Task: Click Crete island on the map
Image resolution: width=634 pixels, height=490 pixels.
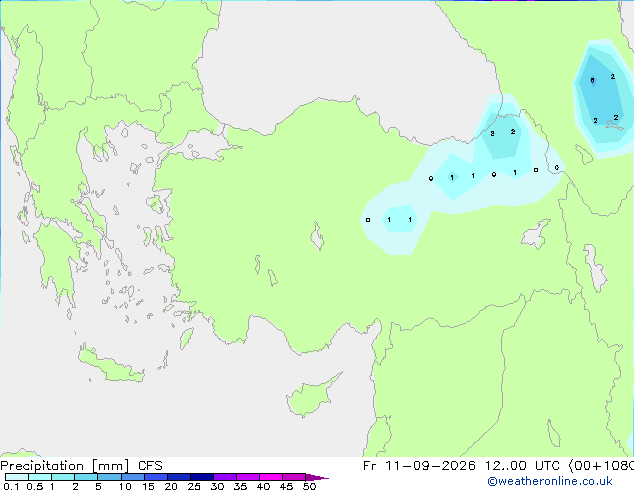Action: pyautogui.click(x=110, y=364)
